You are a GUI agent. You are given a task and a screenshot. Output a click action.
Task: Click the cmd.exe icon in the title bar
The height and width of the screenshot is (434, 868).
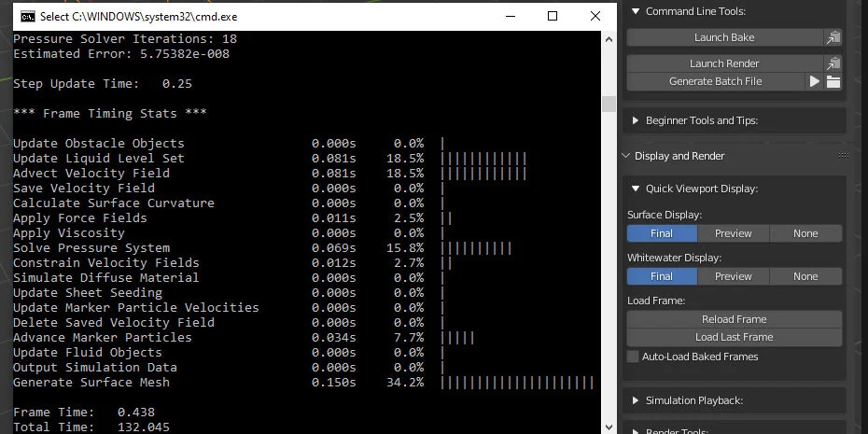(28, 16)
